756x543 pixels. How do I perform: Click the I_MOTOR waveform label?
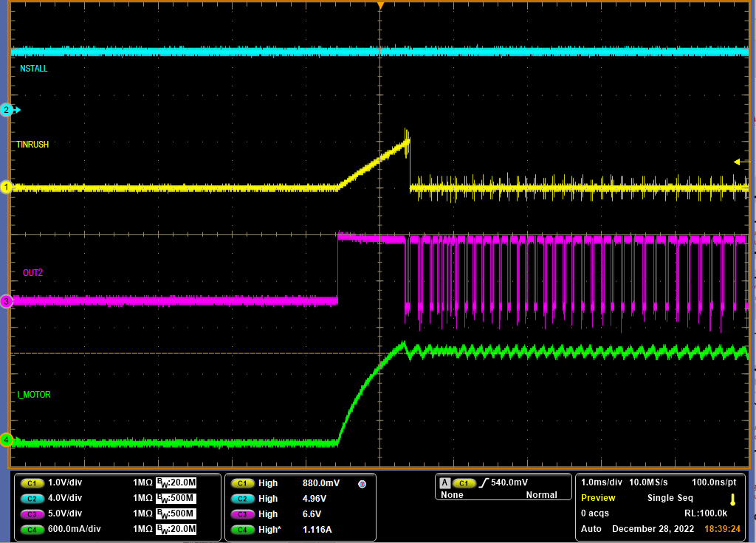(x=34, y=395)
